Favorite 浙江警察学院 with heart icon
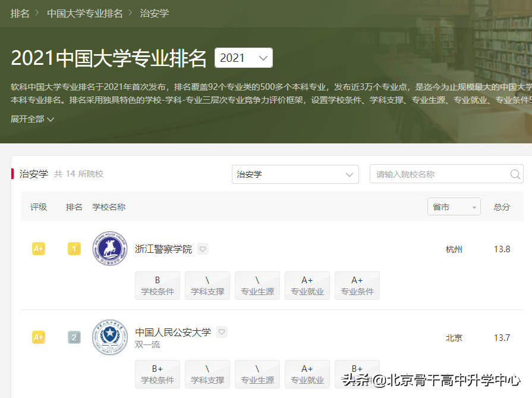Screen dimensions: 532x398 tap(203, 249)
